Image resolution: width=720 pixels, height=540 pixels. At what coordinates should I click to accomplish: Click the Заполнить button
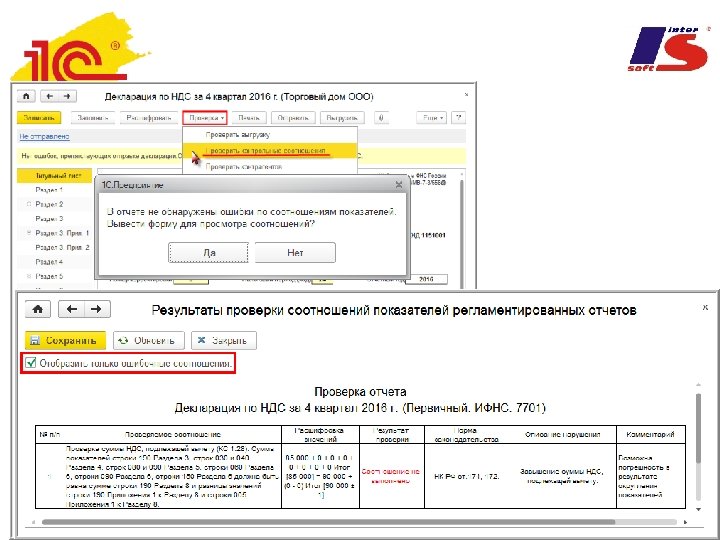click(x=92, y=118)
